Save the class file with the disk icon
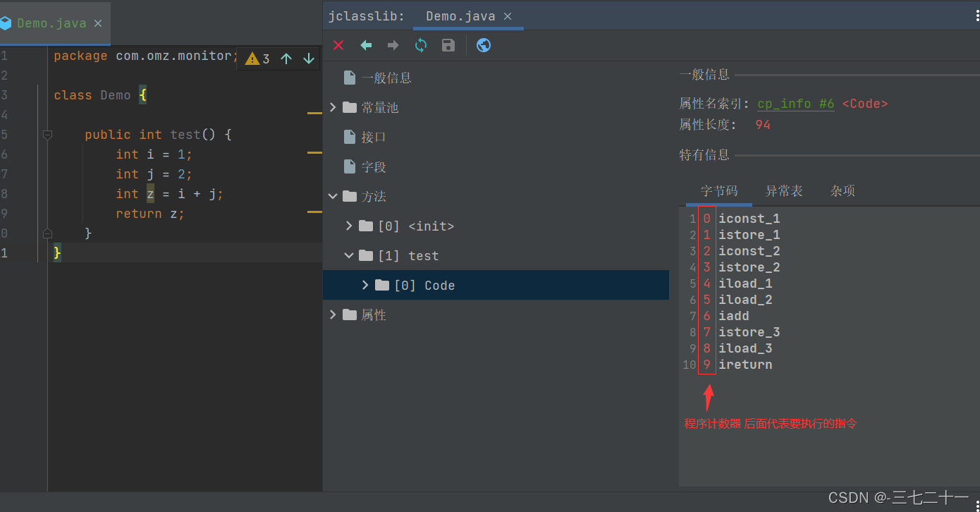 click(x=448, y=45)
